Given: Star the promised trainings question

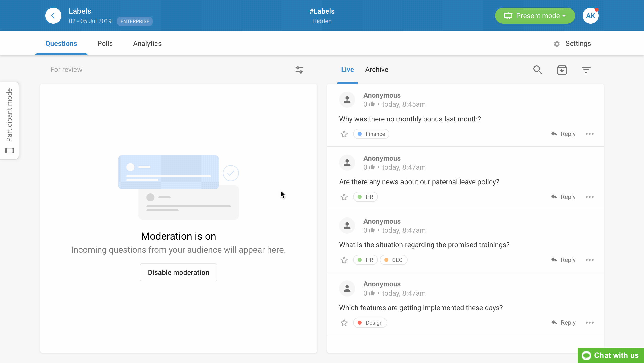Looking at the screenshot, I should [x=344, y=260].
